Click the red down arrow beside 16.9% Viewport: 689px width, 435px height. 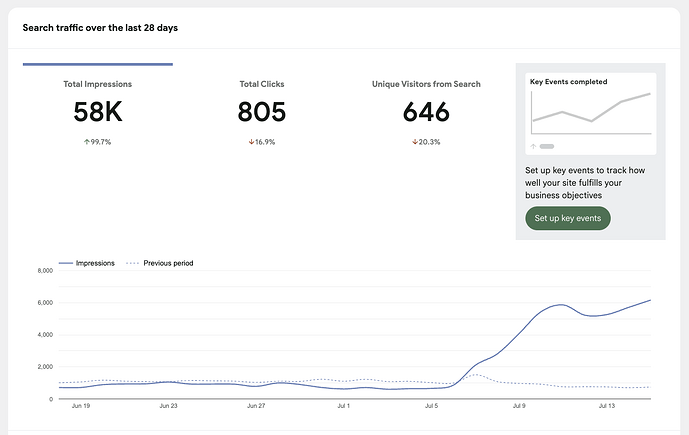250,142
